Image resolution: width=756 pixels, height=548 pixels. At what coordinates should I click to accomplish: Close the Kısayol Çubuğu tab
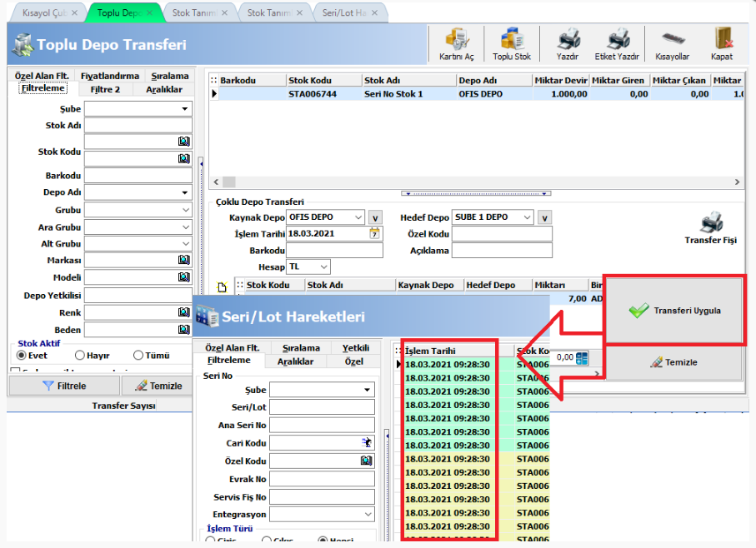74,13
